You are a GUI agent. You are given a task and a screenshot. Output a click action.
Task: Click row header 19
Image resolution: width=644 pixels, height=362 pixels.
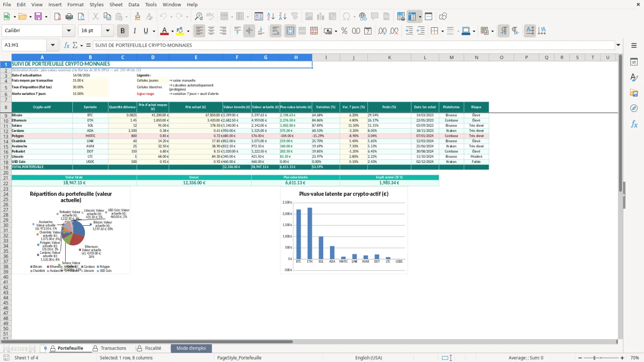[6, 167]
